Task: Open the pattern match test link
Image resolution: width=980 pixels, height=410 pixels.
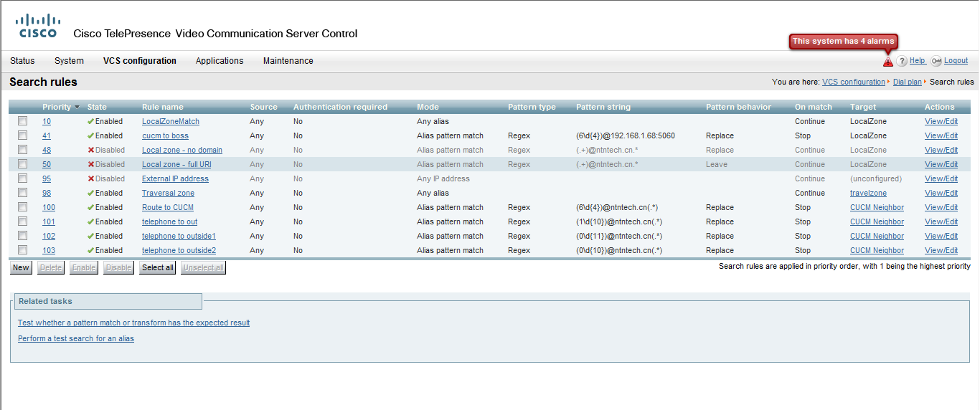Action: click(x=133, y=323)
